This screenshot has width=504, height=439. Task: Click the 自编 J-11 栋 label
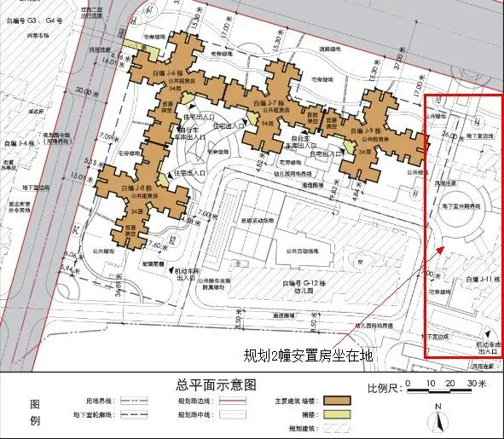tap(484, 280)
